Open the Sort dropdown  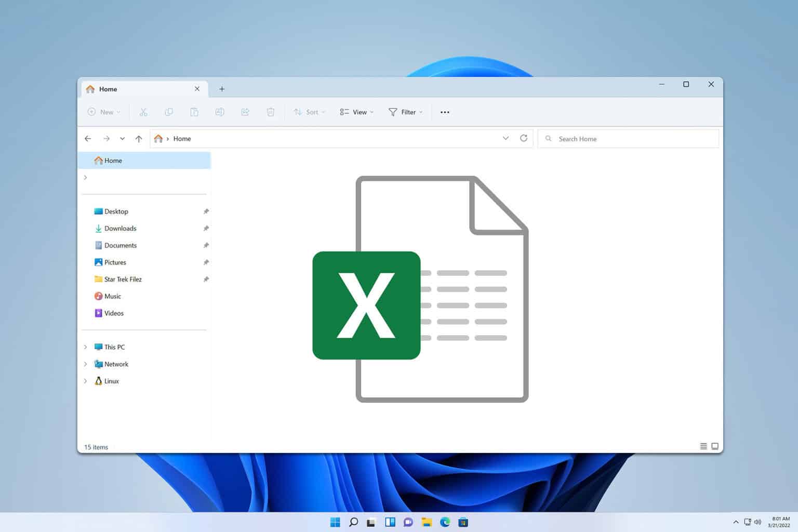(x=310, y=112)
